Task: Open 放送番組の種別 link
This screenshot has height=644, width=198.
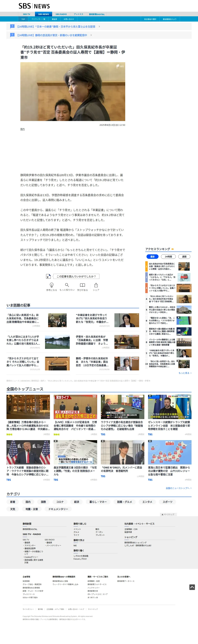Action: click(150, 19)
